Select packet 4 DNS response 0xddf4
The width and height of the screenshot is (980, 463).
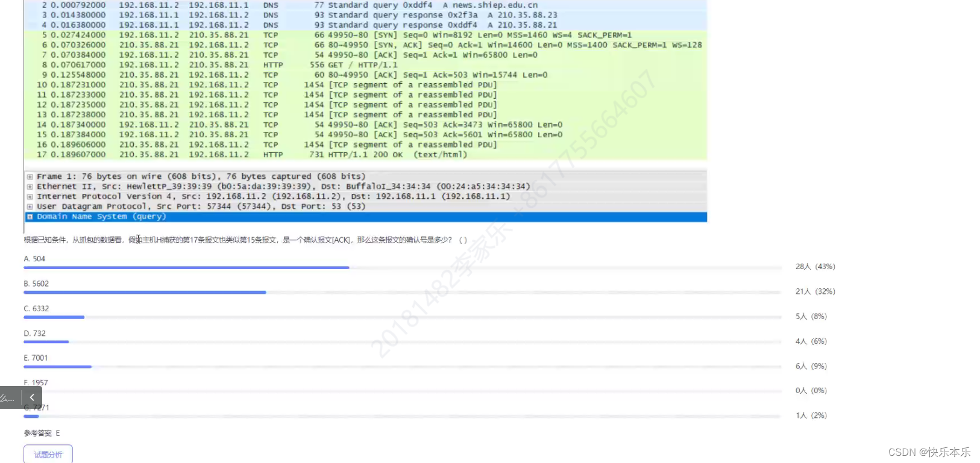(x=365, y=25)
